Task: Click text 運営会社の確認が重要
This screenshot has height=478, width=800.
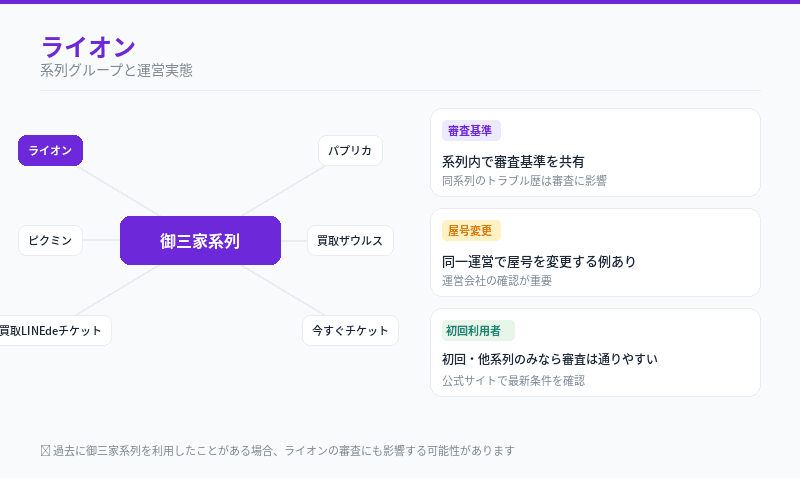Action: 496,281
